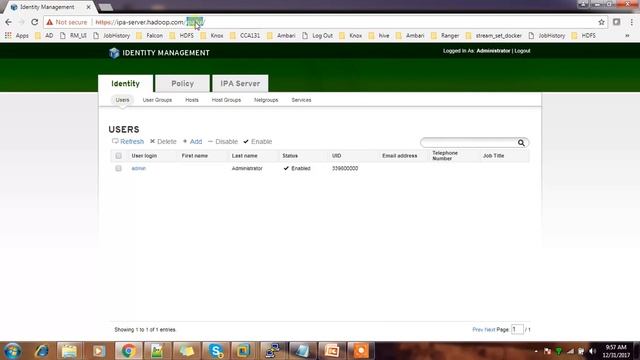The width and height of the screenshot is (640, 360).
Task: Click the browser back arrow
Action: [x=9, y=22]
